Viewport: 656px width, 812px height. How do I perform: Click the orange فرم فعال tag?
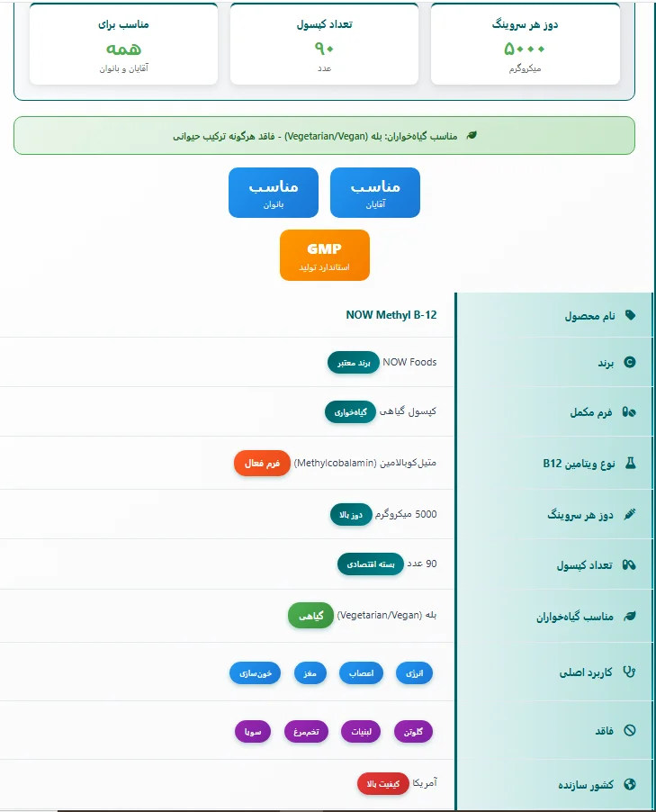(x=263, y=463)
